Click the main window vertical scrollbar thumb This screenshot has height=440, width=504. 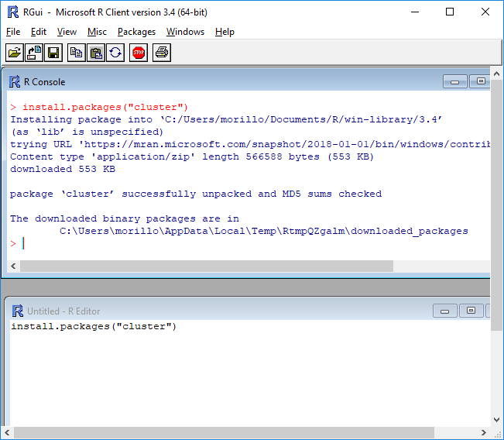click(x=496, y=205)
